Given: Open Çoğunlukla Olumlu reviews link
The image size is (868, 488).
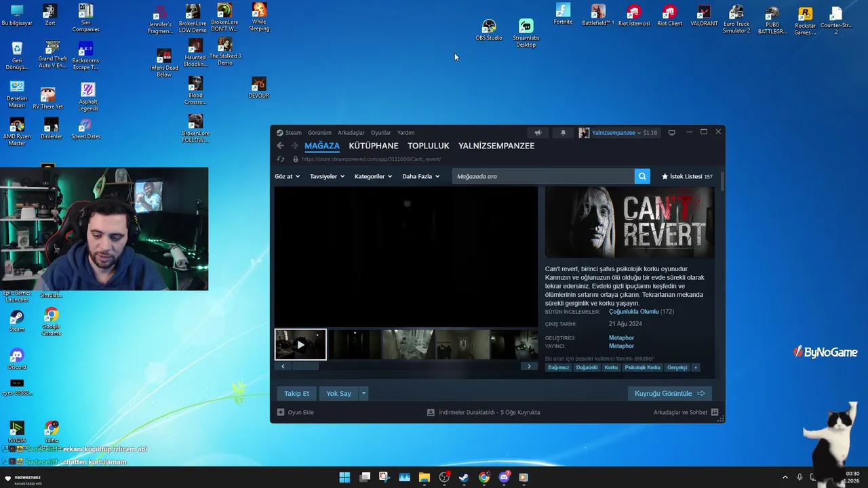Looking at the screenshot, I should 633,312.
